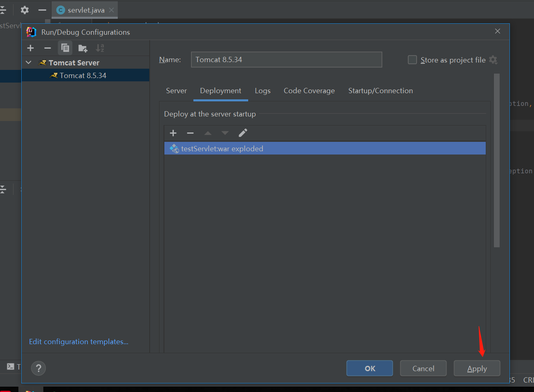
Task: Add a deployment artifact
Action: (x=173, y=133)
